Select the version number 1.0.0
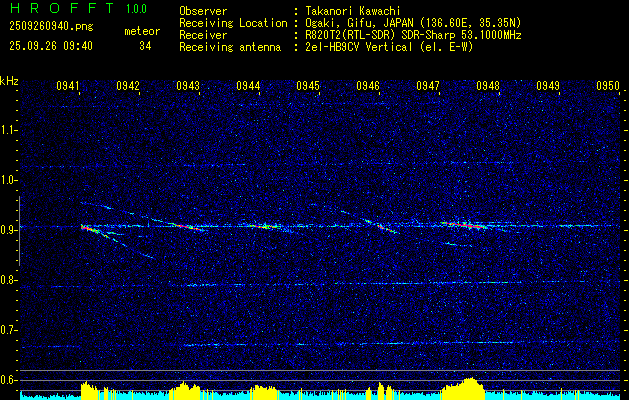 coord(136,9)
